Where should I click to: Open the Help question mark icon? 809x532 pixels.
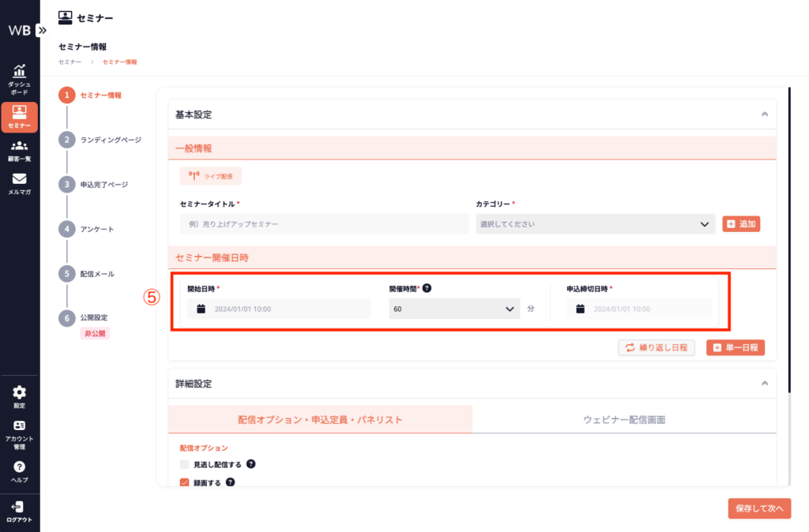point(19,471)
